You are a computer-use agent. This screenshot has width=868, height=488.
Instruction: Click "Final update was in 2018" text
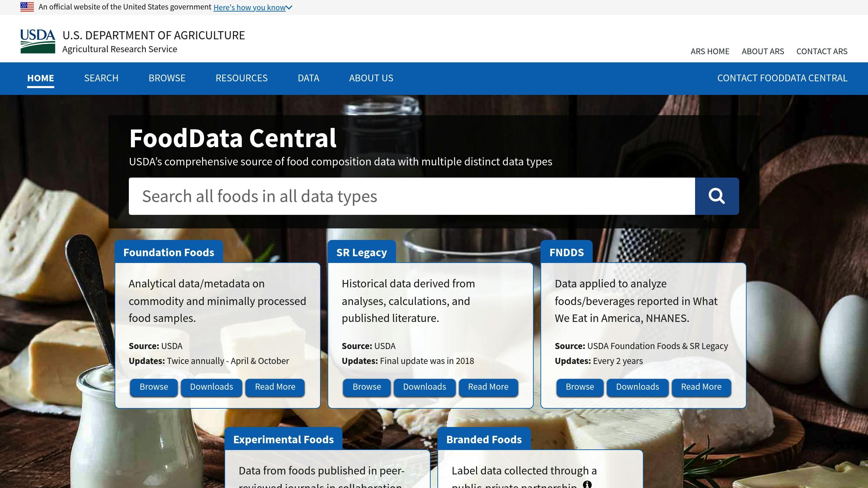[x=427, y=361]
